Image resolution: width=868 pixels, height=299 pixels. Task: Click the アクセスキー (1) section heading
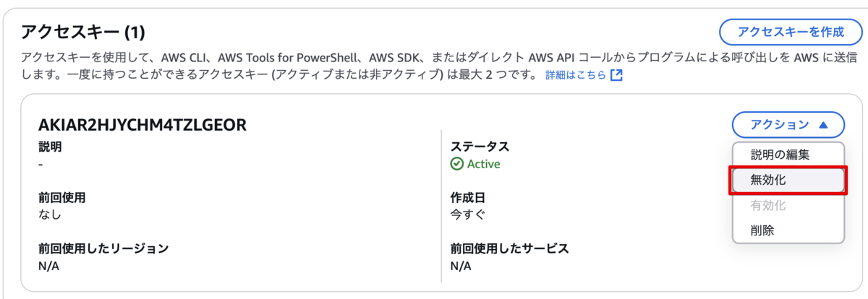click(83, 32)
